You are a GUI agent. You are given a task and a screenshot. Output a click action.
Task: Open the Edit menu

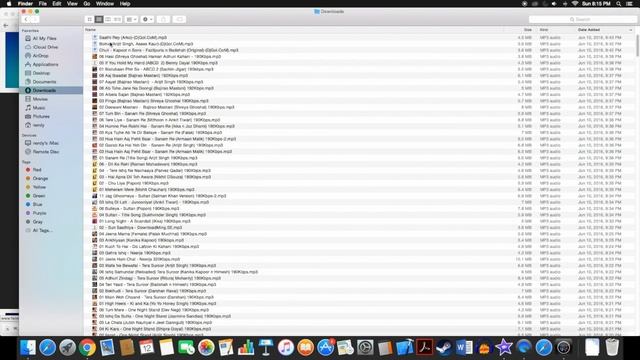pos(57,4)
